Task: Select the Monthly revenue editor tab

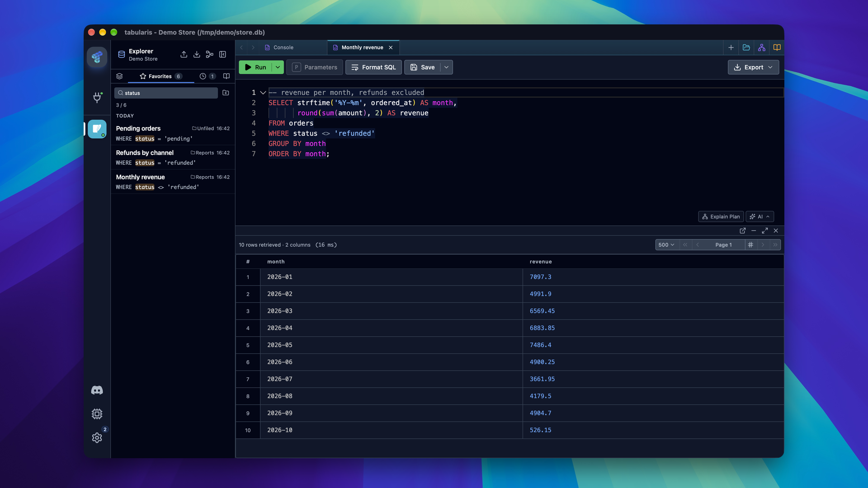Action: 363,47
